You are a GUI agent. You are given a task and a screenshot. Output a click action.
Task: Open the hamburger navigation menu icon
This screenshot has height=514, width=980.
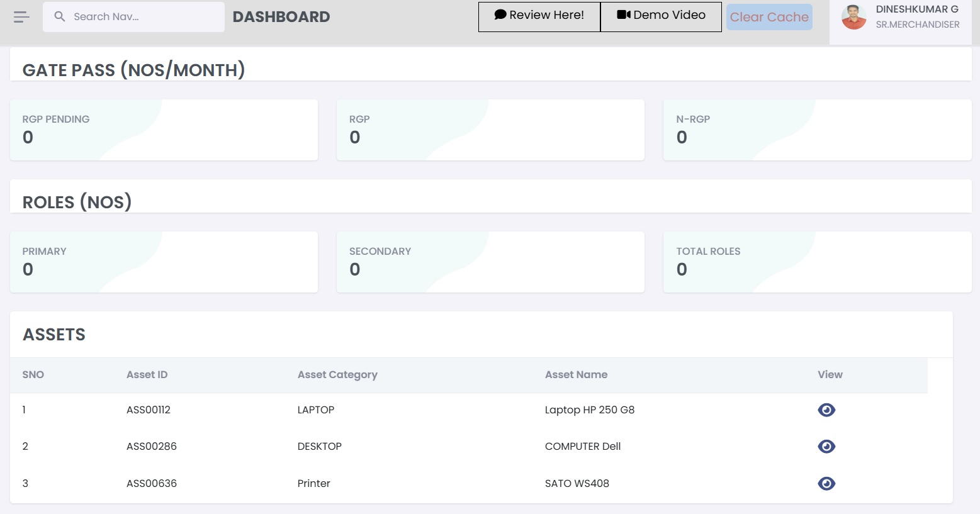pyautogui.click(x=21, y=17)
